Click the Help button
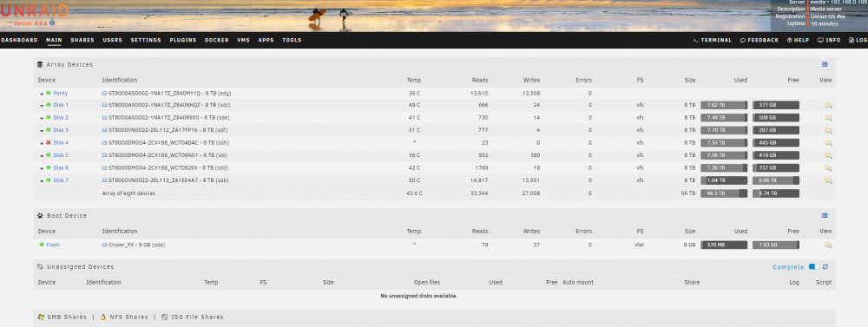 798,41
